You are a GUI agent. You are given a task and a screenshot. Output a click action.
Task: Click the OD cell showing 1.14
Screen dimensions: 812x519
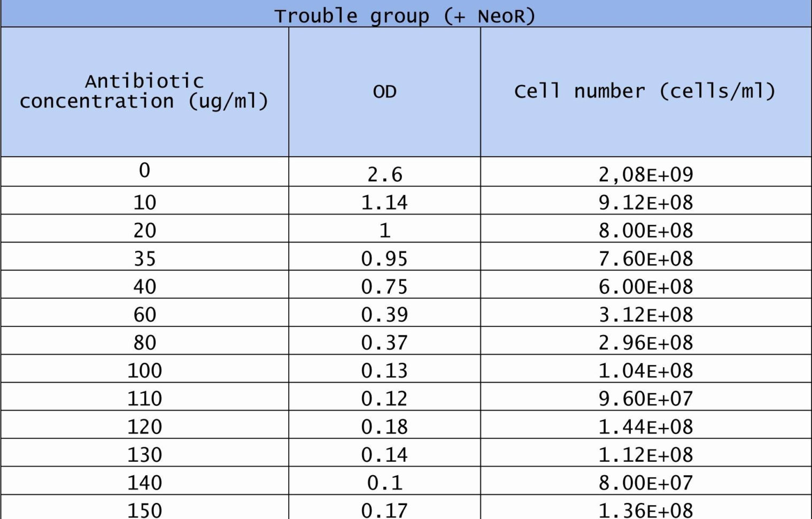(x=384, y=202)
